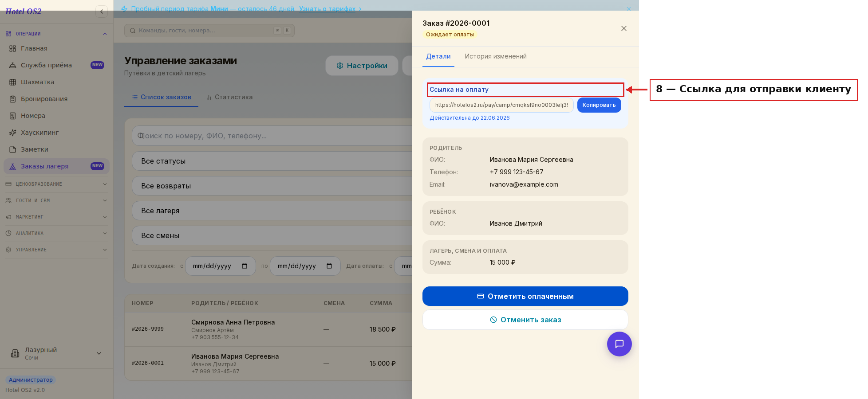Image resolution: width=868 pixels, height=399 pixels.
Task: Click the Настройки gear button
Action: [x=362, y=66]
